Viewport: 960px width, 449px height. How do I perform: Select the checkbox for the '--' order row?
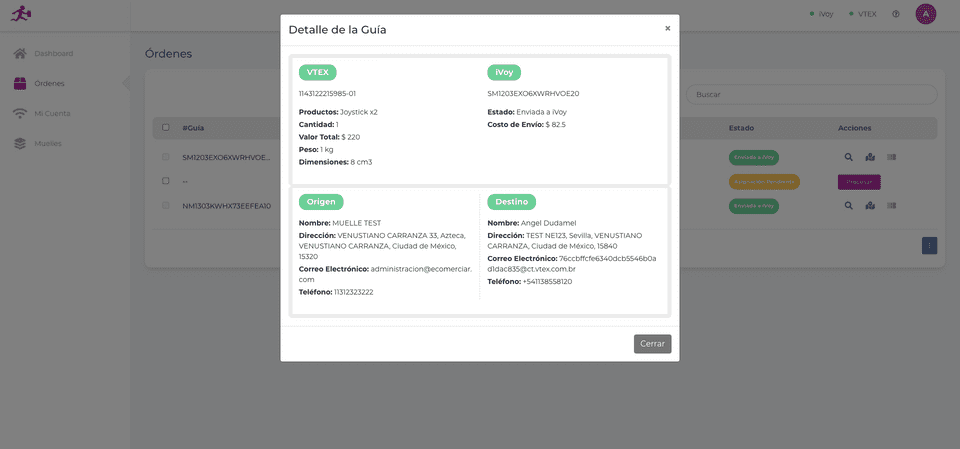166,181
